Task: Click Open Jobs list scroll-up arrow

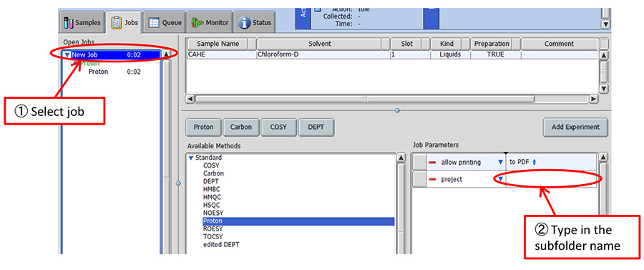Action: [166, 54]
